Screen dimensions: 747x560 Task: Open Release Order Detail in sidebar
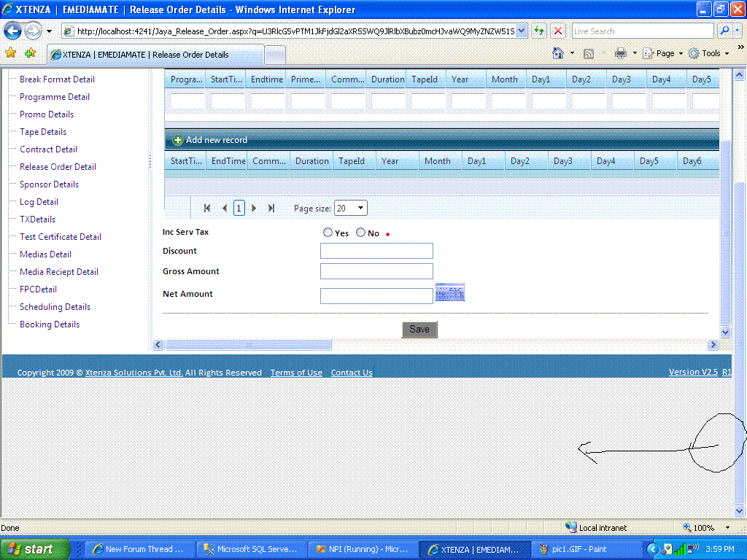(x=58, y=167)
